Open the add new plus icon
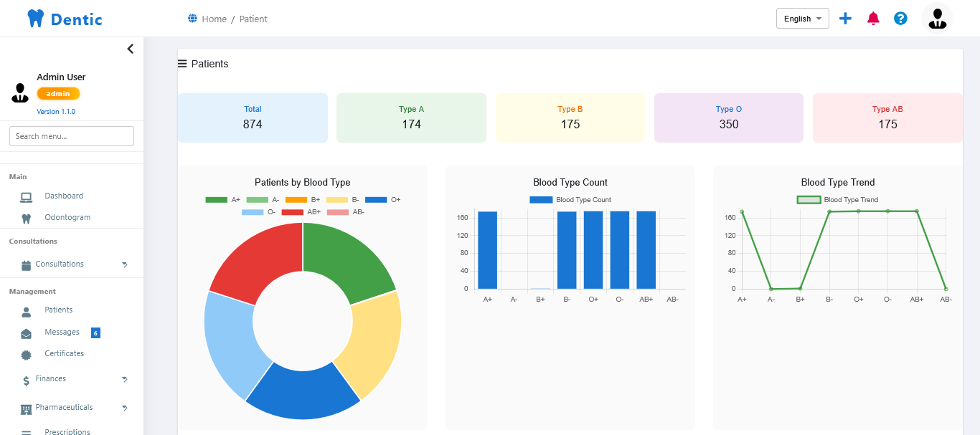 845,18
